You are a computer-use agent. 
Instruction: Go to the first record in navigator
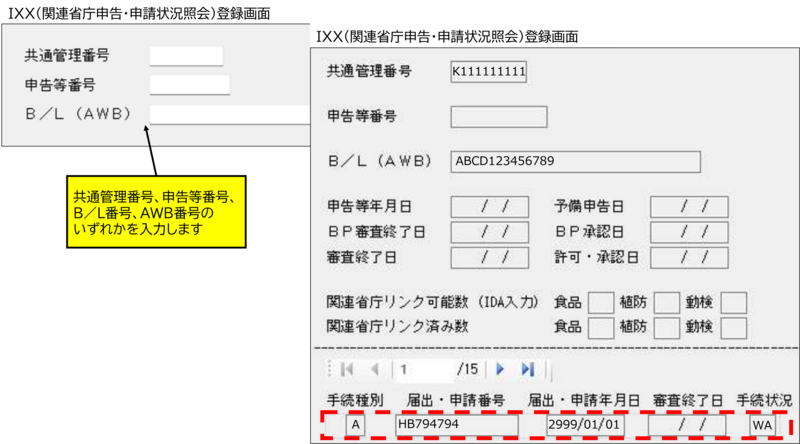click(346, 369)
